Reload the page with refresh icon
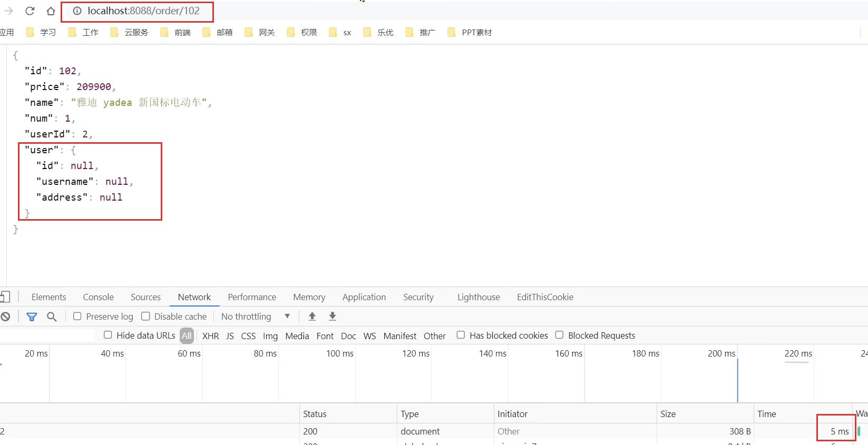The width and height of the screenshot is (868, 445). point(30,11)
